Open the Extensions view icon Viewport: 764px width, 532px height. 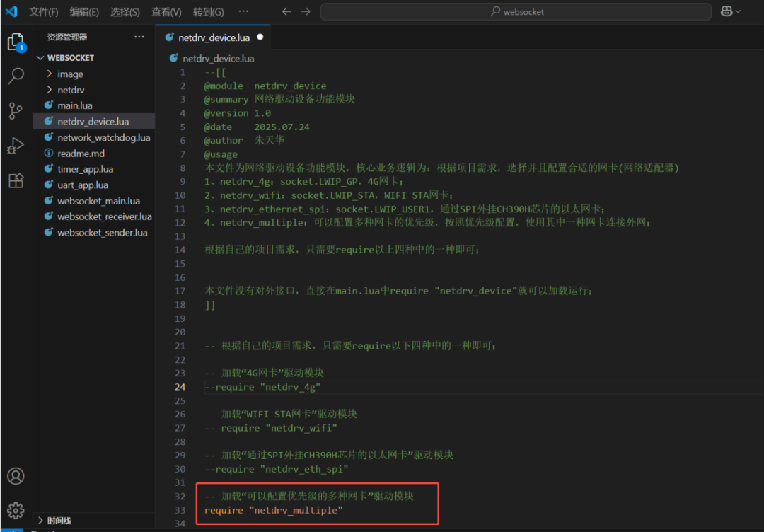click(16, 180)
